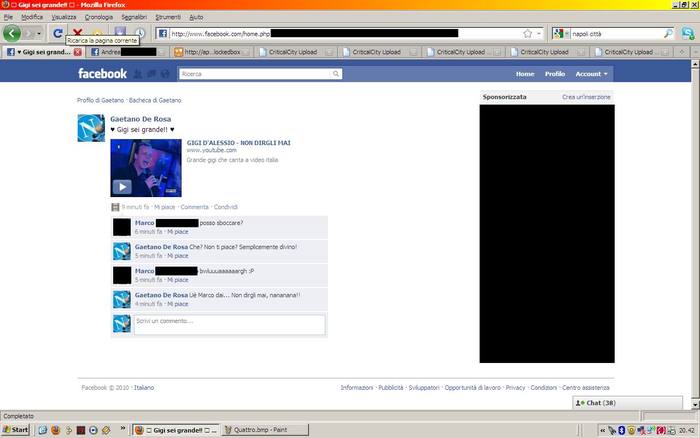Click the Facebook Ricerca search field
The width and height of the screenshot is (700, 438).
click(255, 74)
